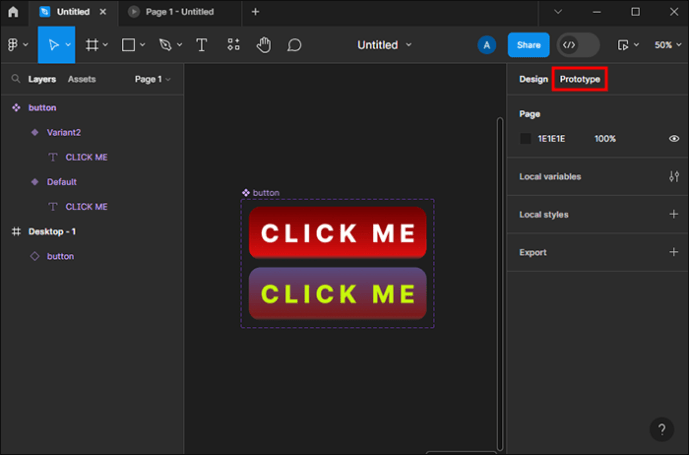The width and height of the screenshot is (689, 455).
Task: Edit the 1E1E1E hex color value
Action: (551, 138)
